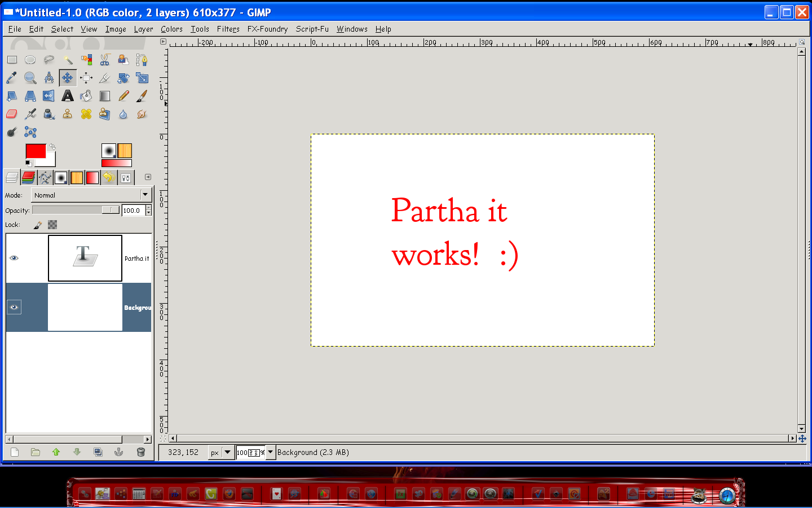Select the Alignment tool
Screen dimensions: 812x508
click(x=86, y=78)
